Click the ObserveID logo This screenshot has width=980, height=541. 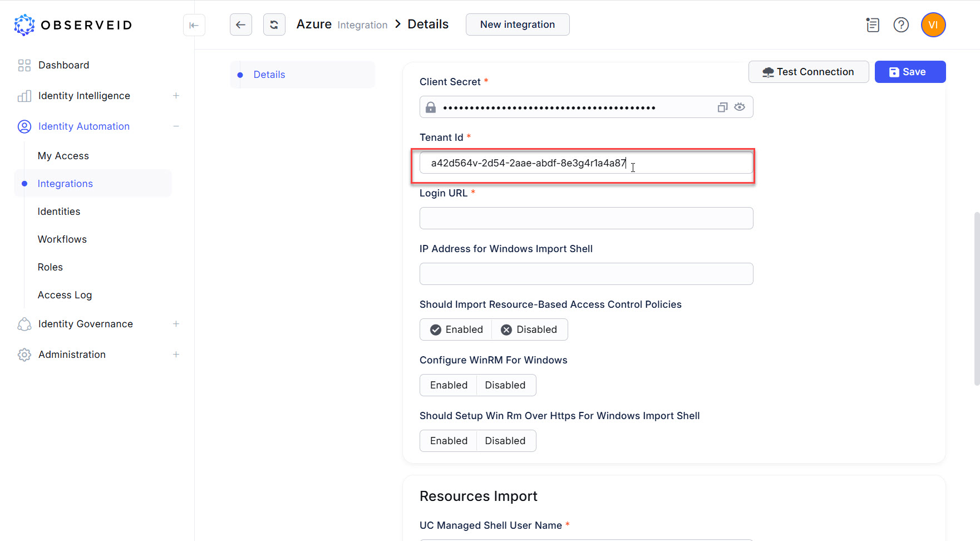73,25
